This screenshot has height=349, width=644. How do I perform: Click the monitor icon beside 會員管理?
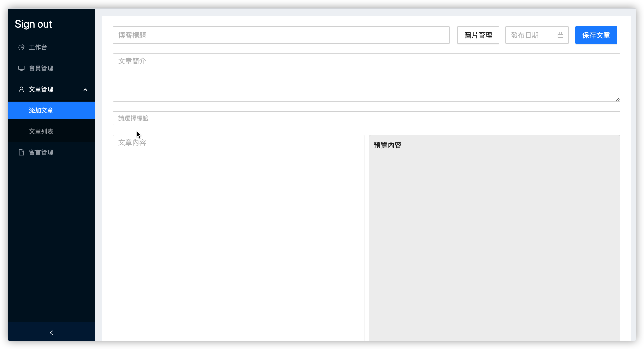coord(21,68)
